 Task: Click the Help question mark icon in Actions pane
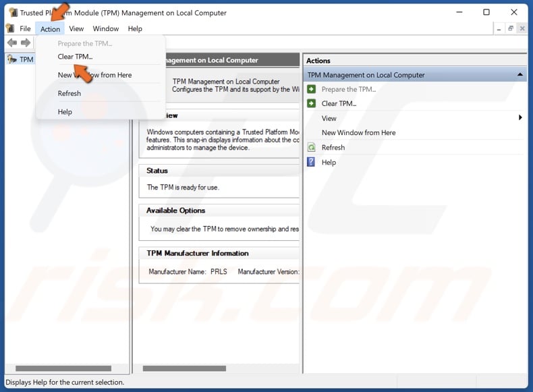coord(311,162)
